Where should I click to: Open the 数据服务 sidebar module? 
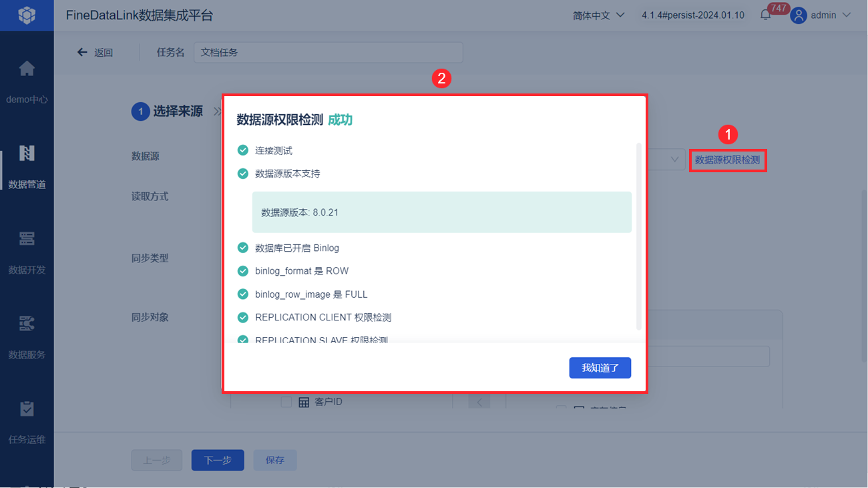(x=27, y=337)
